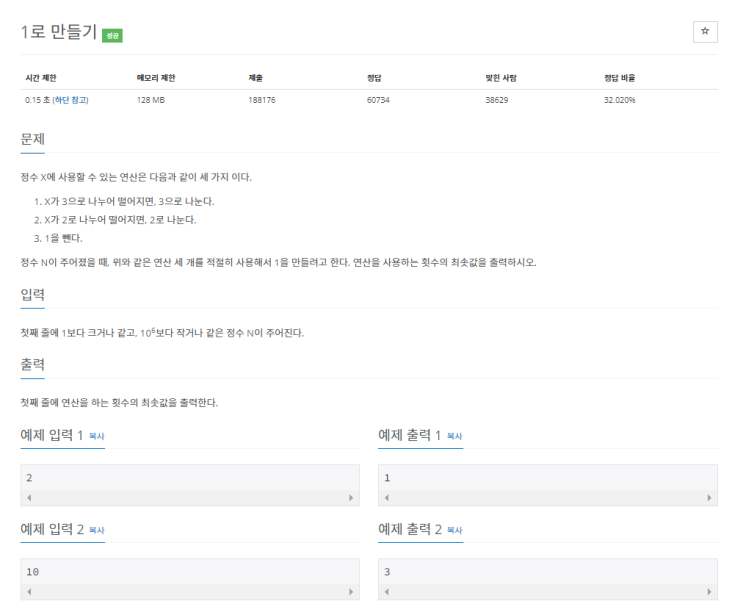This screenshot has height=615, width=743.
Task: Click the green 성공 badge
Action: pos(112,36)
